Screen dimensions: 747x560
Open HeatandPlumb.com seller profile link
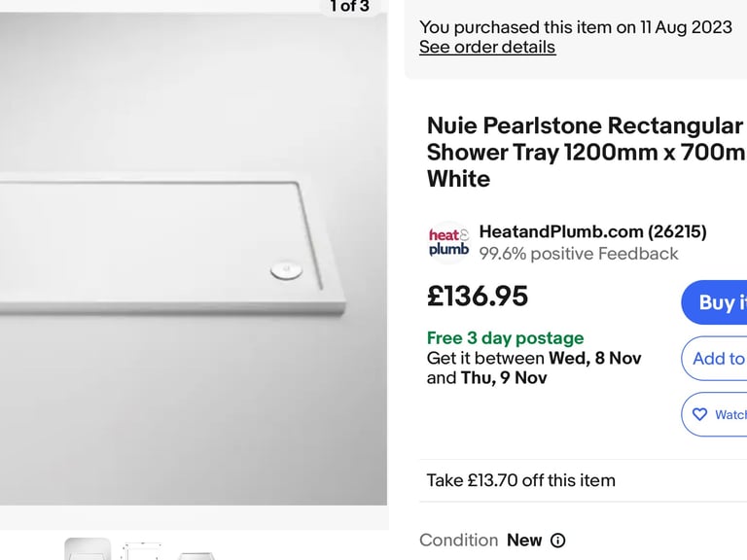click(561, 231)
